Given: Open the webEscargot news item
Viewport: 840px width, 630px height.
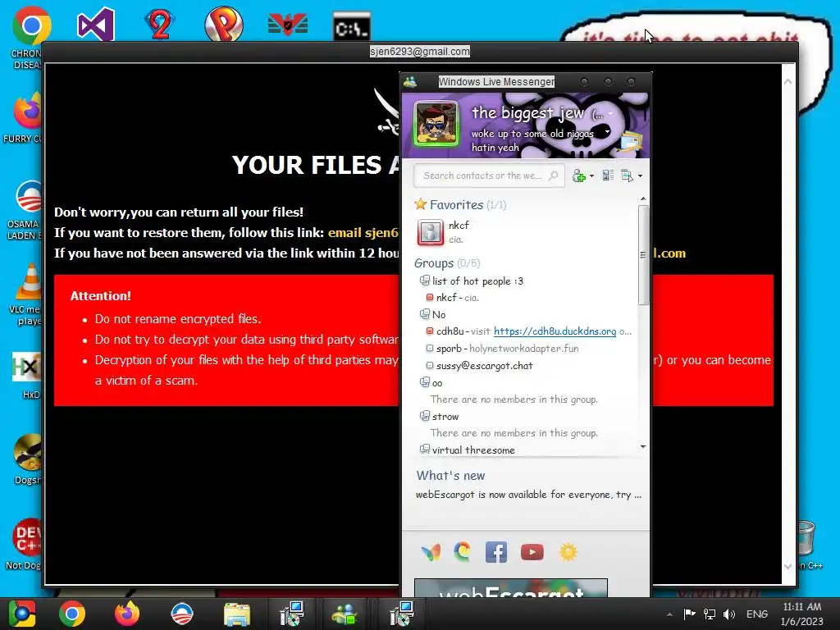Looking at the screenshot, I should [x=528, y=495].
